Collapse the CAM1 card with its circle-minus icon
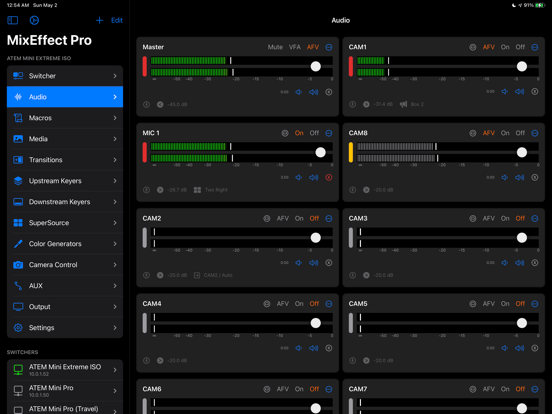The height and width of the screenshot is (414, 552). pyautogui.click(x=535, y=47)
